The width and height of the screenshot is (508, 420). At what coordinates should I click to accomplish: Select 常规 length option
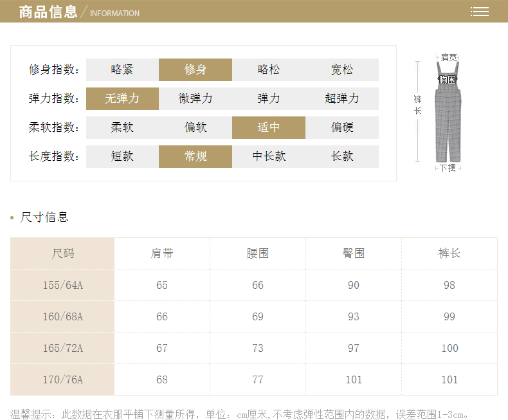[x=195, y=156]
